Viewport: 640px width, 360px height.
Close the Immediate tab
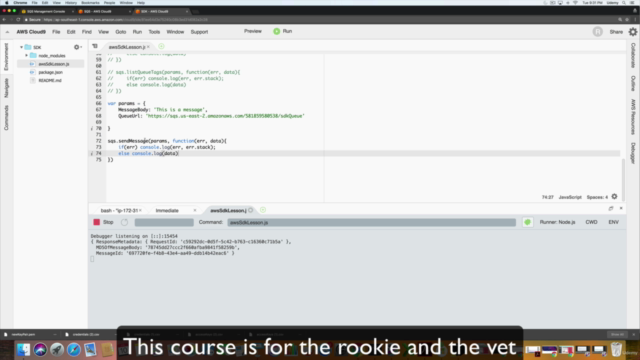[x=195, y=211]
